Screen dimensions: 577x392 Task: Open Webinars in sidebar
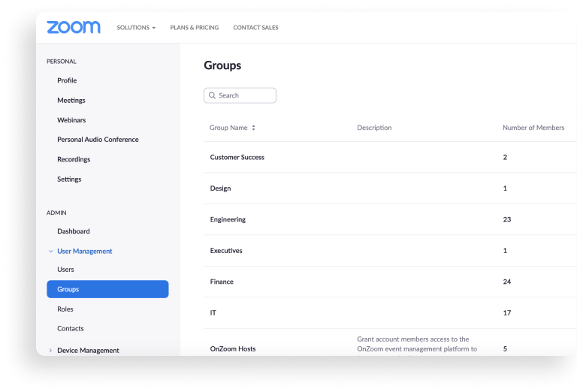coord(71,120)
